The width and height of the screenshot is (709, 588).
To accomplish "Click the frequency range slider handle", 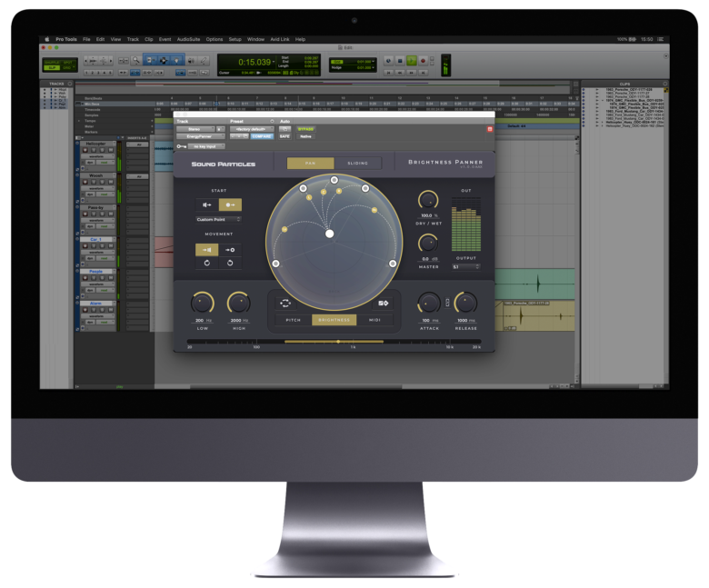I will (x=338, y=342).
